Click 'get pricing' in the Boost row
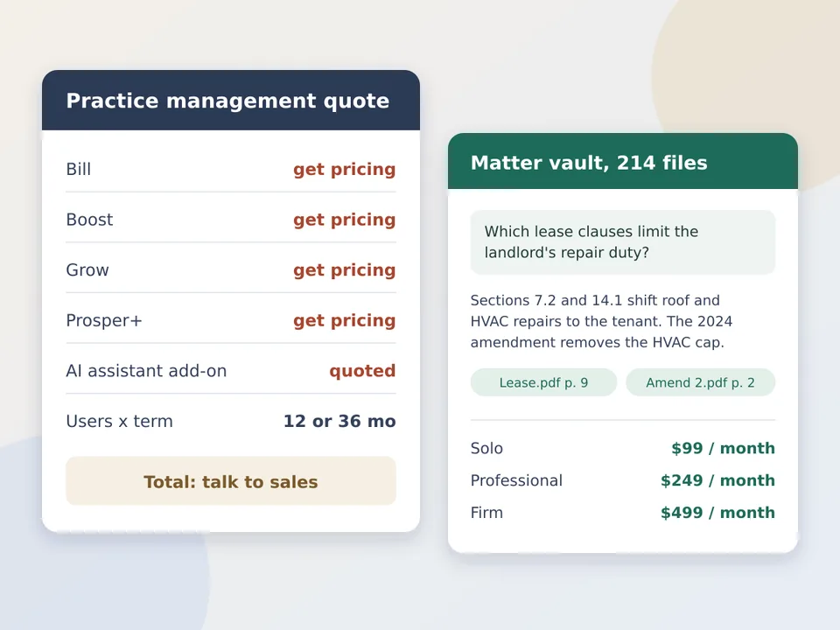This screenshot has width=840, height=630. point(344,220)
